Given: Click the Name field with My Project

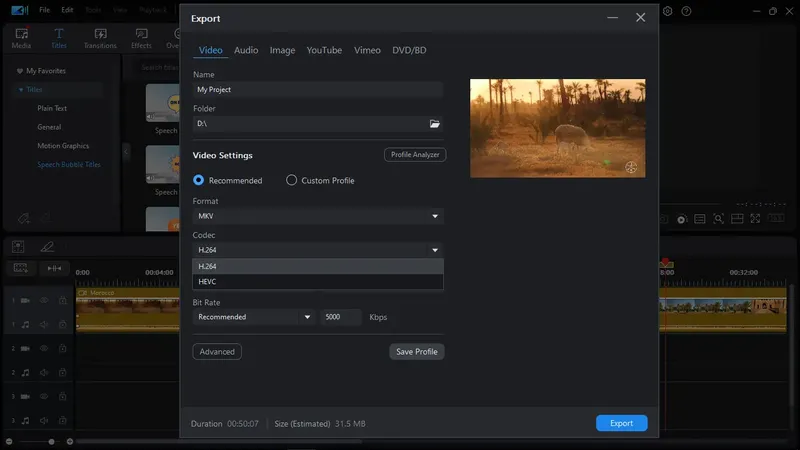Looking at the screenshot, I should (318, 90).
